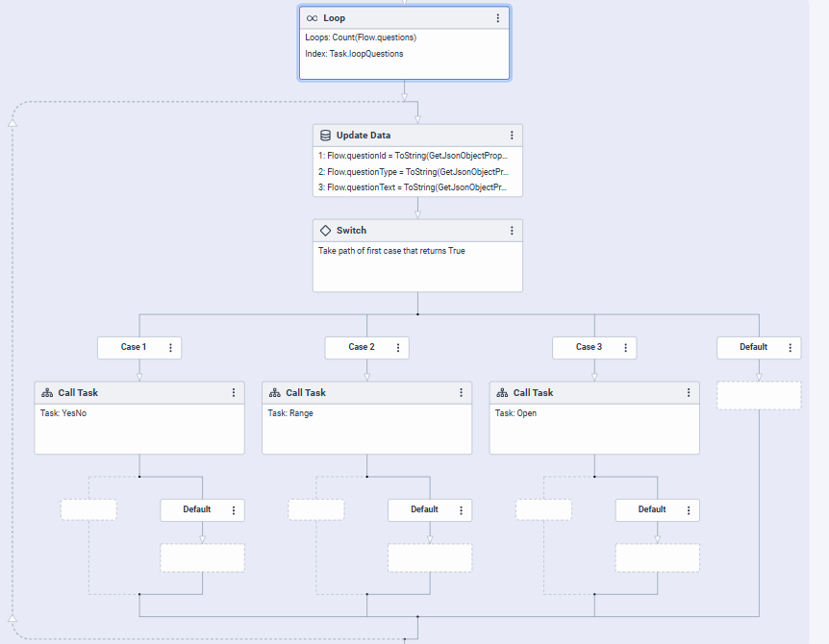Click the Open Call Task hierarchy icon
Viewport: 829px width, 644px height.
[x=501, y=393]
